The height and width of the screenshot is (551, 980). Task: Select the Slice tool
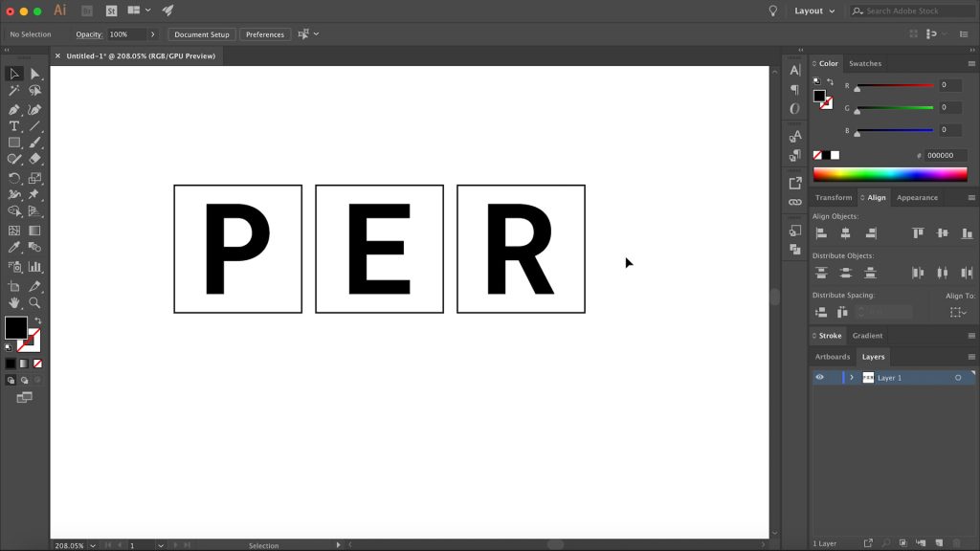[35, 286]
